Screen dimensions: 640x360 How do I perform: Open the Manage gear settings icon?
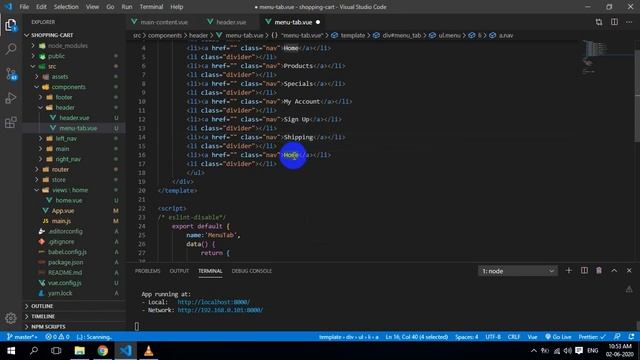coord(11,318)
